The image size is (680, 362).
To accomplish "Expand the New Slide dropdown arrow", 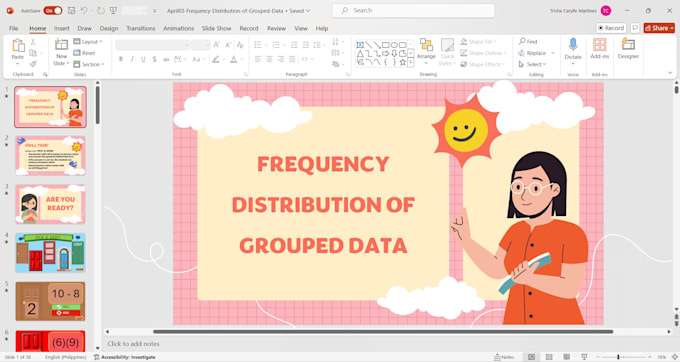I will point(68,63).
